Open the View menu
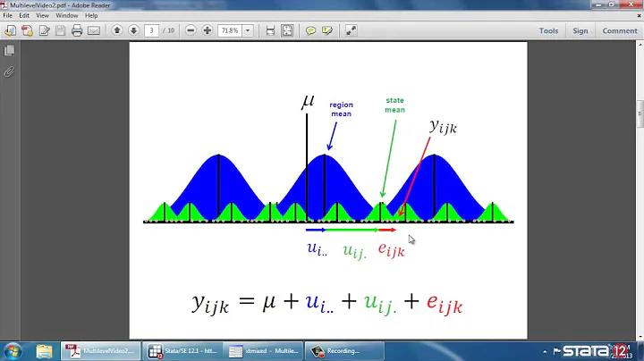This screenshot has height=361, width=644. (42, 15)
